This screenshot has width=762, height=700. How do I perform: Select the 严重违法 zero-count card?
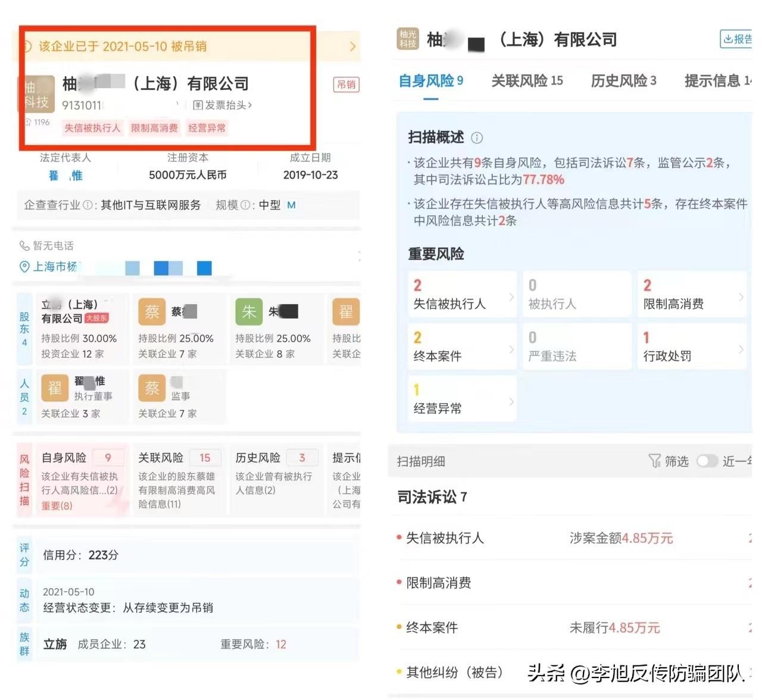[577, 346]
